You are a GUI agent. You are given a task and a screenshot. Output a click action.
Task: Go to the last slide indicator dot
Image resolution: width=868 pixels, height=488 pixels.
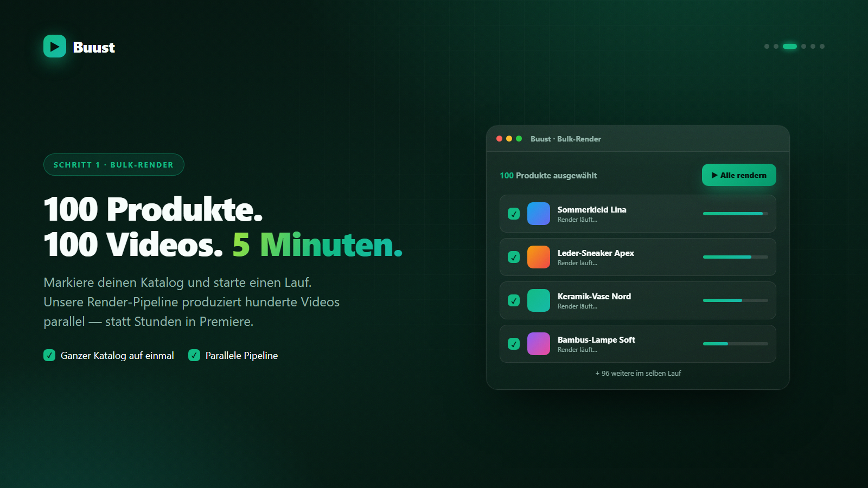coord(822,46)
